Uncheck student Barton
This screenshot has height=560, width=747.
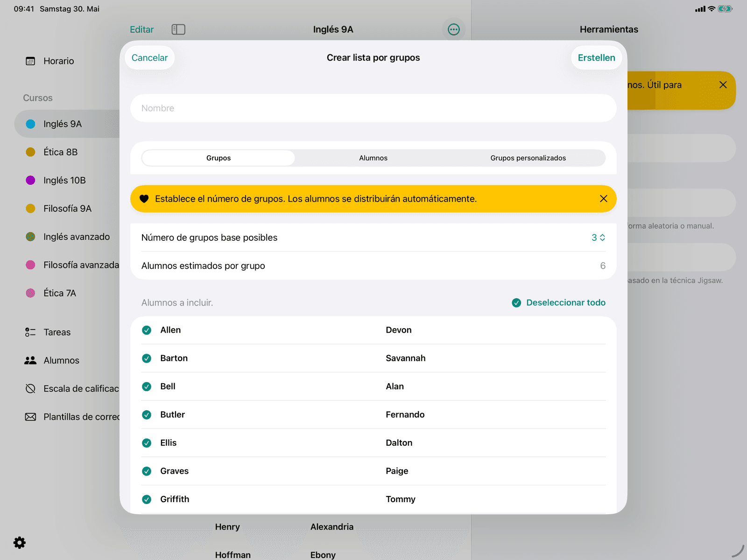pyautogui.click(x=147, y=358)
